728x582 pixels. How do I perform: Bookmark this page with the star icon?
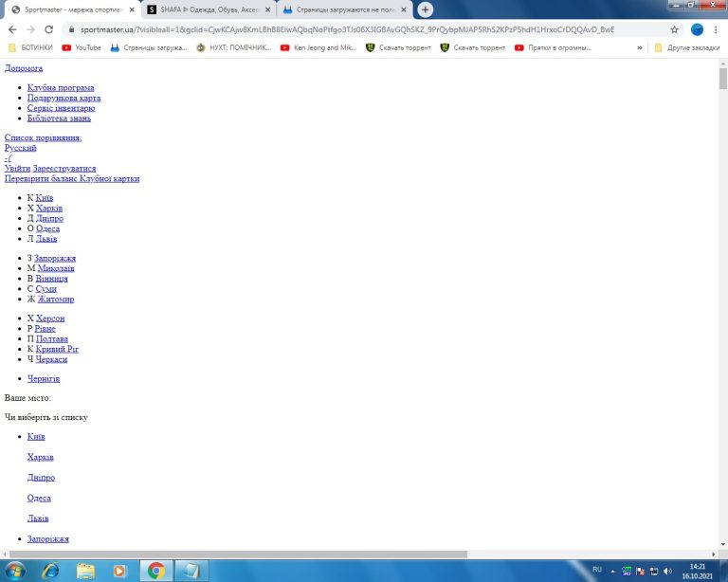(674, 29)
